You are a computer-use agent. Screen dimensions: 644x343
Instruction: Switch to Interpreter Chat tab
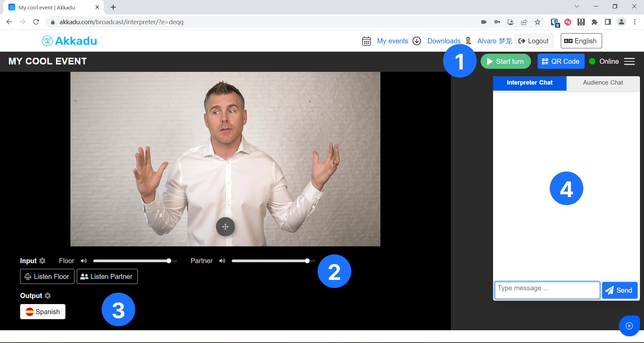click(x=530, y=83)
